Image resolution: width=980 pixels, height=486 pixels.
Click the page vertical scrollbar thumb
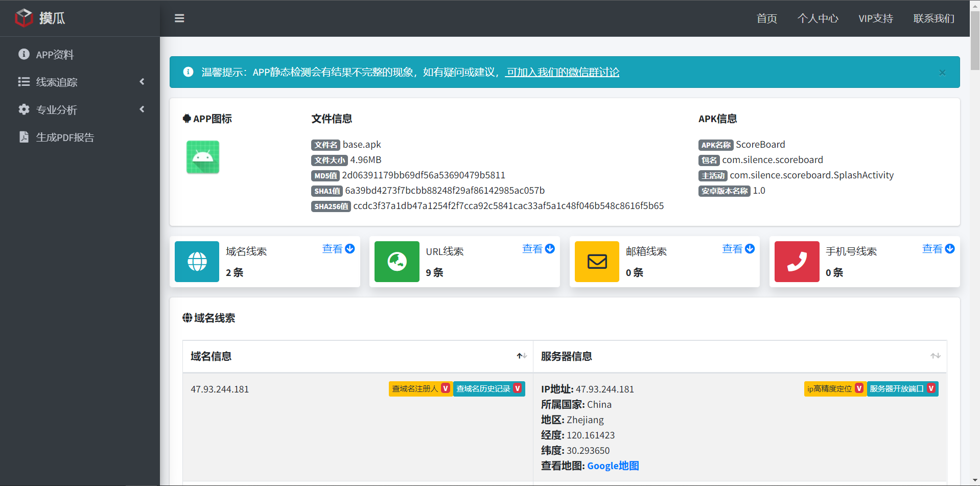coord(975,41)
